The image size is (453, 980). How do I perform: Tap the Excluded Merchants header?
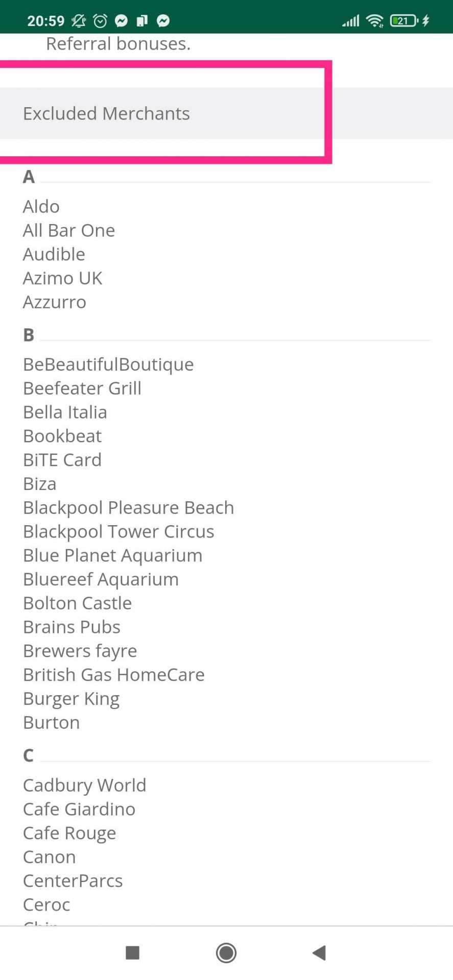(106, 113)
